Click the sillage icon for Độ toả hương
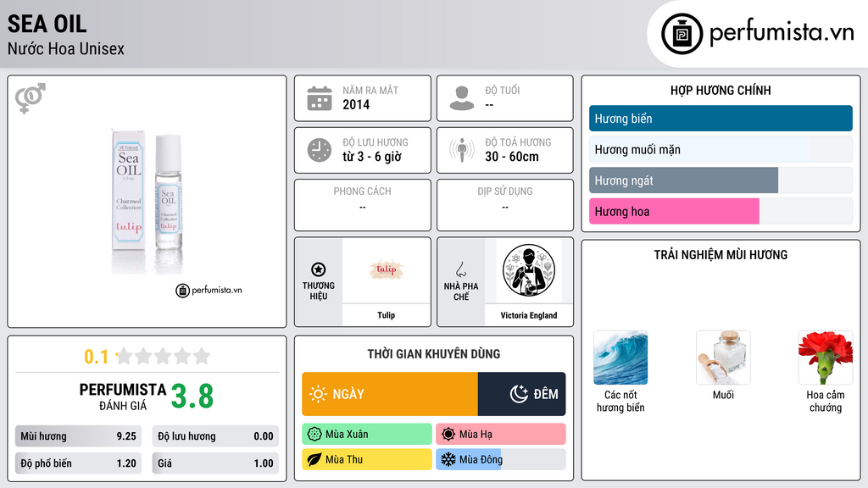Screen dimensions: 868x488 tap(462, 150)
